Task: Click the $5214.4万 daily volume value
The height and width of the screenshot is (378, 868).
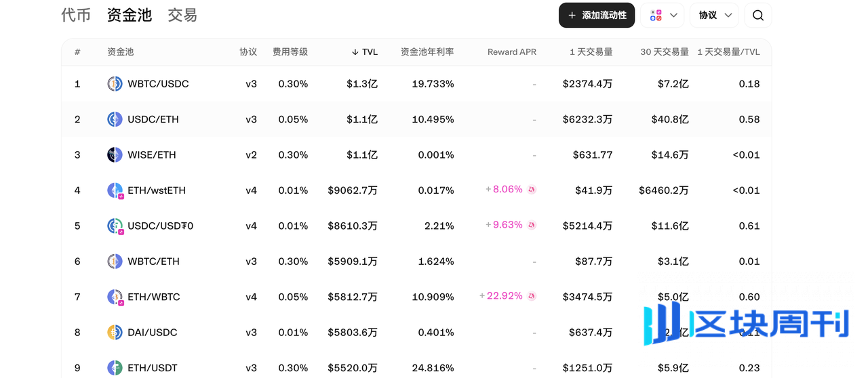Action: (x=587, y=226)
